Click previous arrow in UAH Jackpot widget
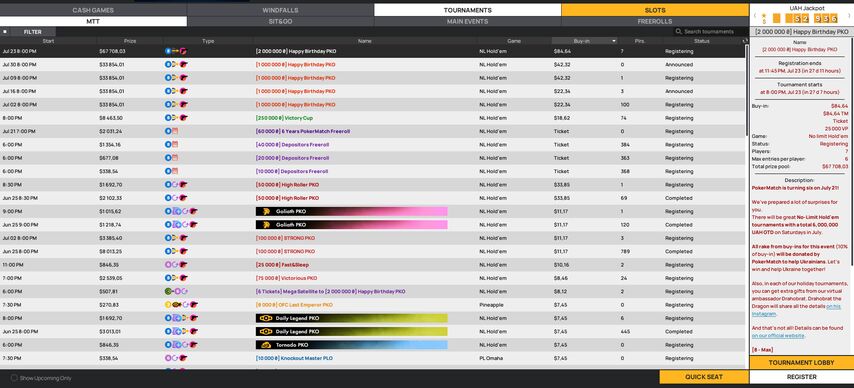 754,16
